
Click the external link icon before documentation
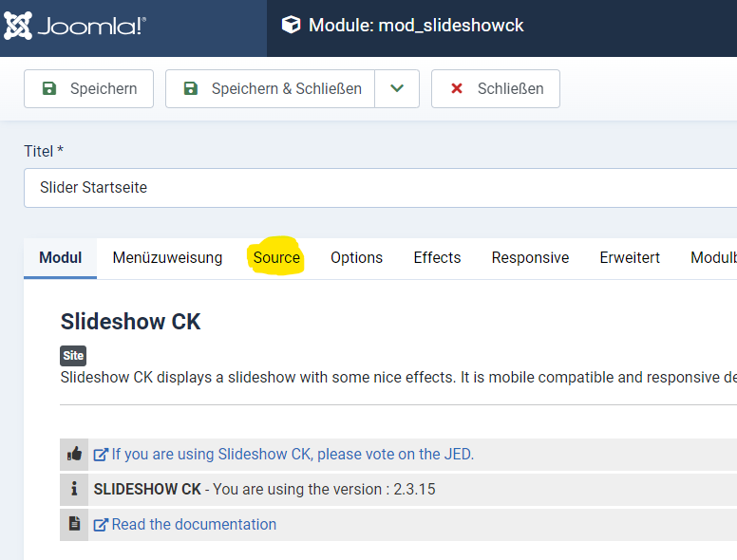[x=100, y=525]
